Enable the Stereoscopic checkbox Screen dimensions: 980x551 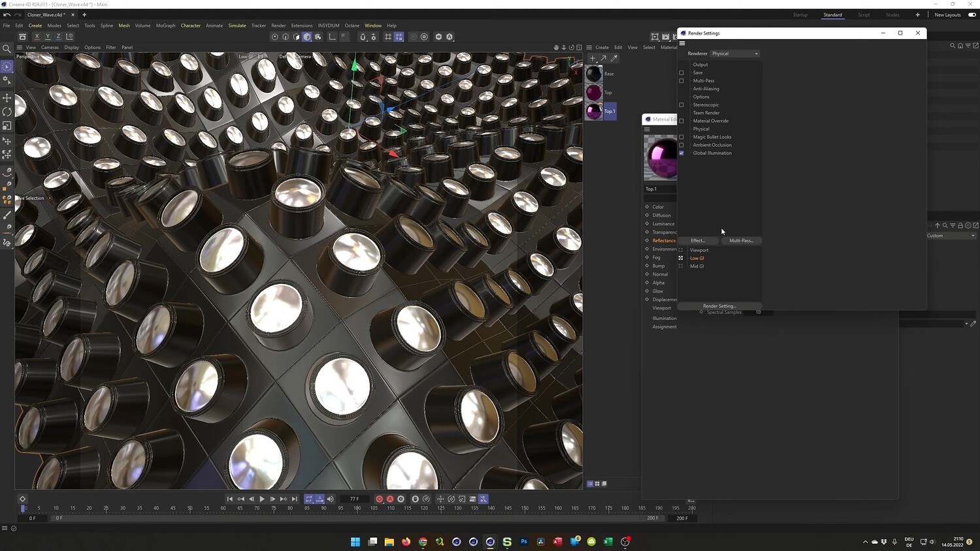681,105
